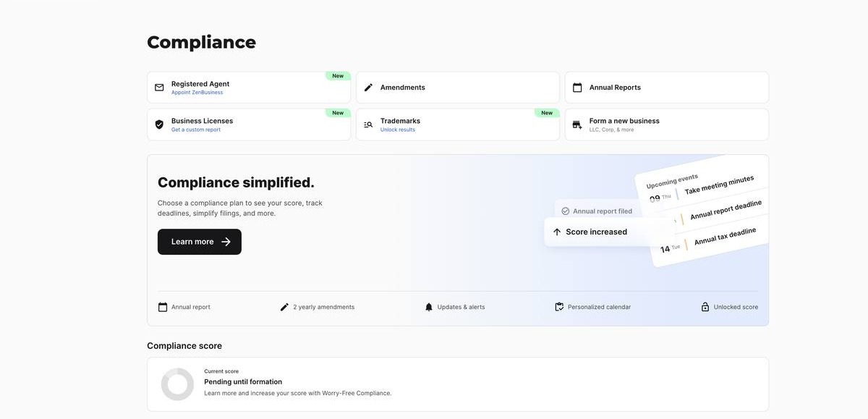
Task: Click the Compliance simplified. headline
Action: point(236,182)
